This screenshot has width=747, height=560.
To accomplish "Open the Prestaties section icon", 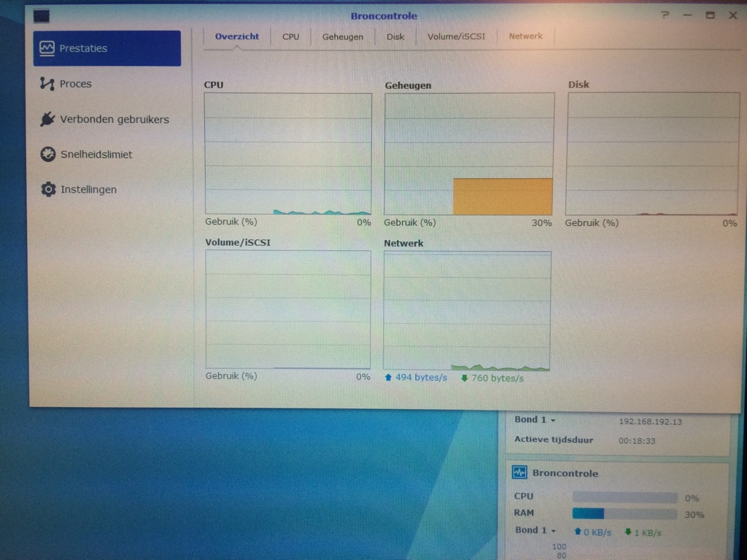I will [47, 48].
